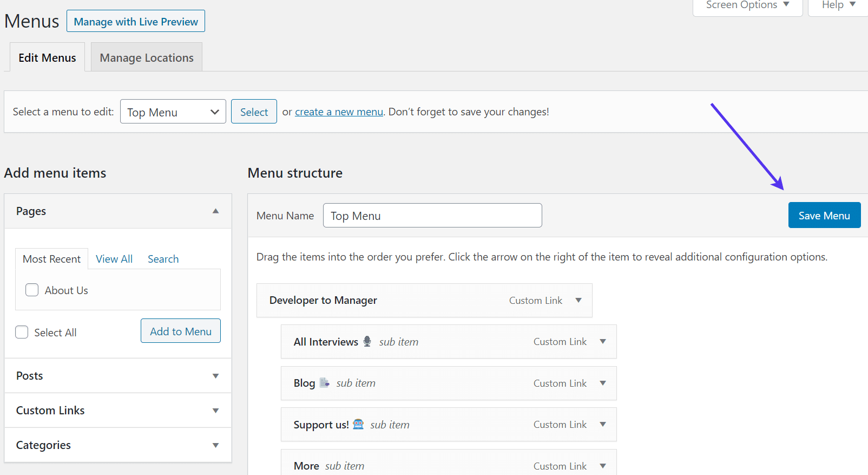The height and width of the screenshot is (475, 868).
Task: Switch to the View All pages tab
Action: [114, 259]
